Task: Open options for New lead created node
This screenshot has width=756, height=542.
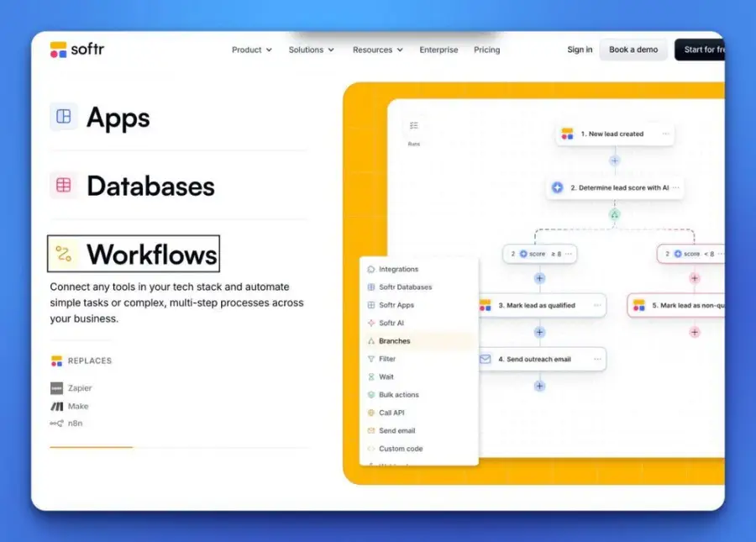Action: click(x=665, y=134)
